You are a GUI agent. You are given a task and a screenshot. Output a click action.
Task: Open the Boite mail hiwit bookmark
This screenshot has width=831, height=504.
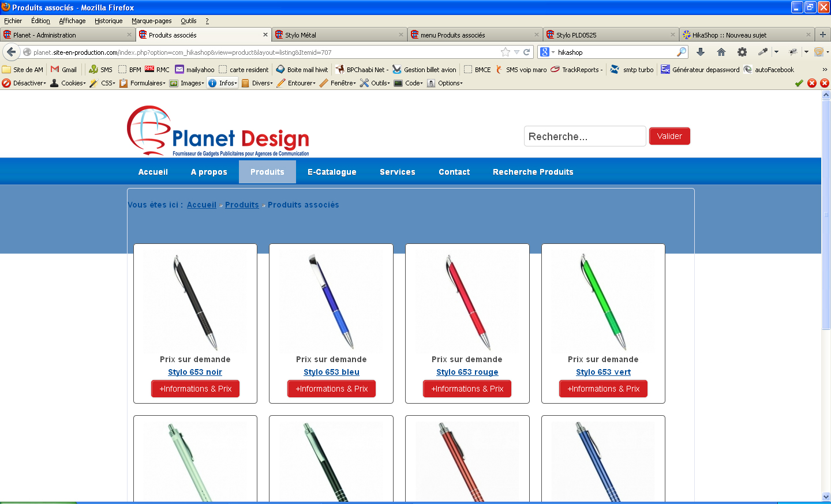[x=302, y=69]
